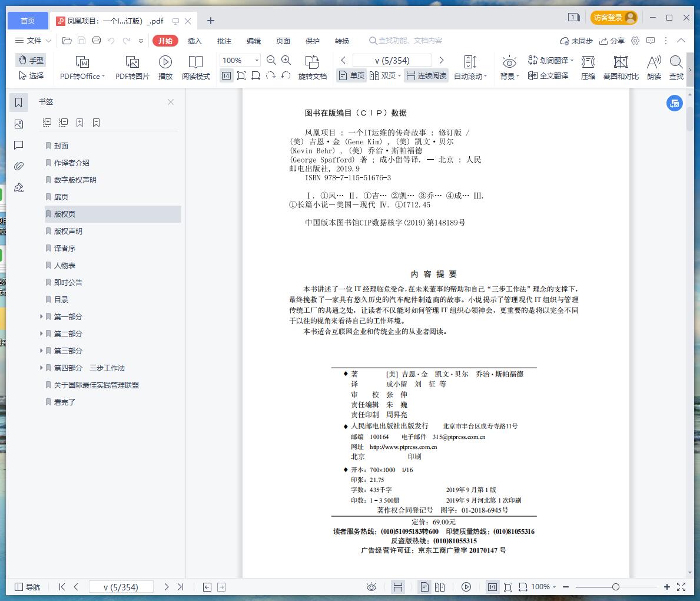Screen dimensions: 700x601
Task: Zoom out with the magnifier minus icon
Action: [x=271, y=60]
